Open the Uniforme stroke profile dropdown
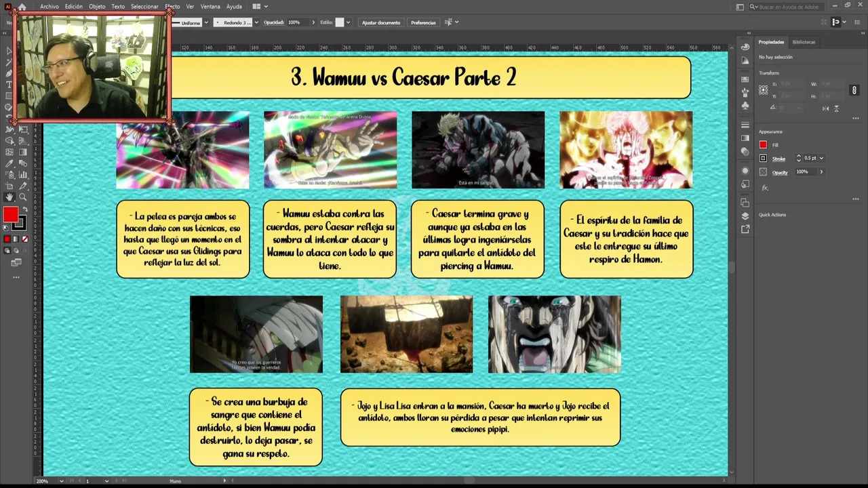Image resolution: width=868 pixels, height=488 pixels. click(x=206, y=22)
